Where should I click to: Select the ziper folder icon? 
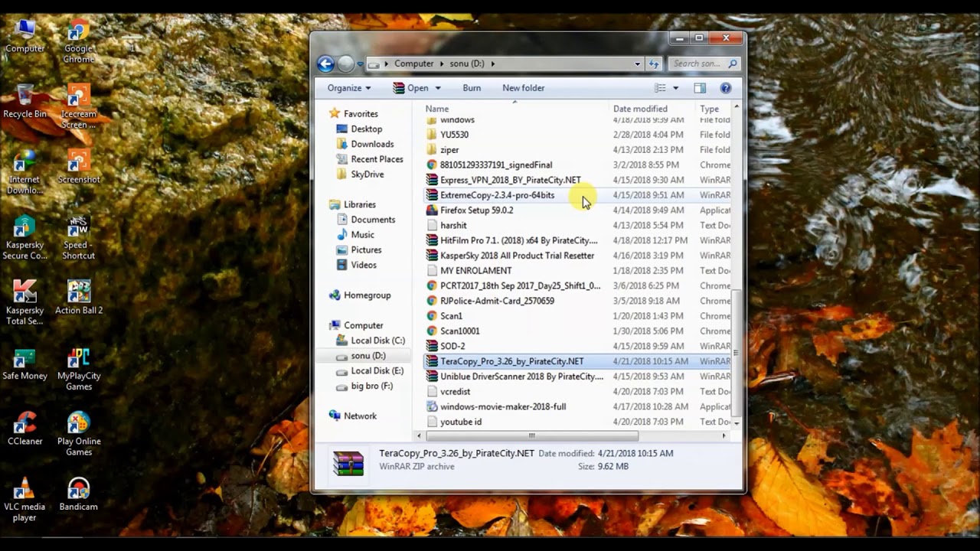click(432, 149)
